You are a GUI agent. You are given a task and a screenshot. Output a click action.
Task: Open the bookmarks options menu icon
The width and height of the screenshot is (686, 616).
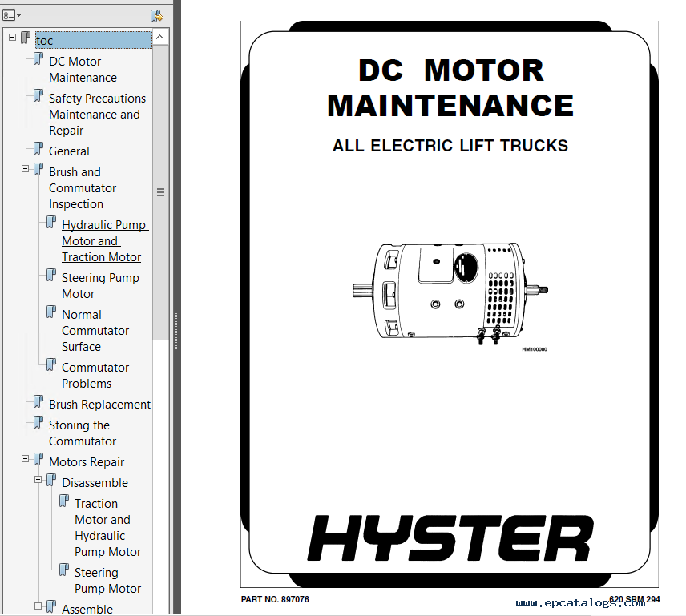point(12,16)
